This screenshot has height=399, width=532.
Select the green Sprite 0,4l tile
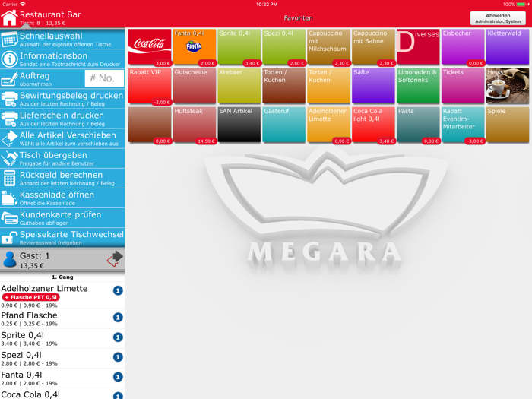click(239, 47)
